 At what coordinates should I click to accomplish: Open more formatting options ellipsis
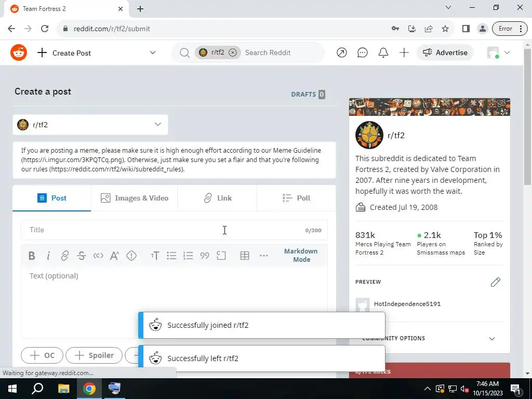coord(263,256)
